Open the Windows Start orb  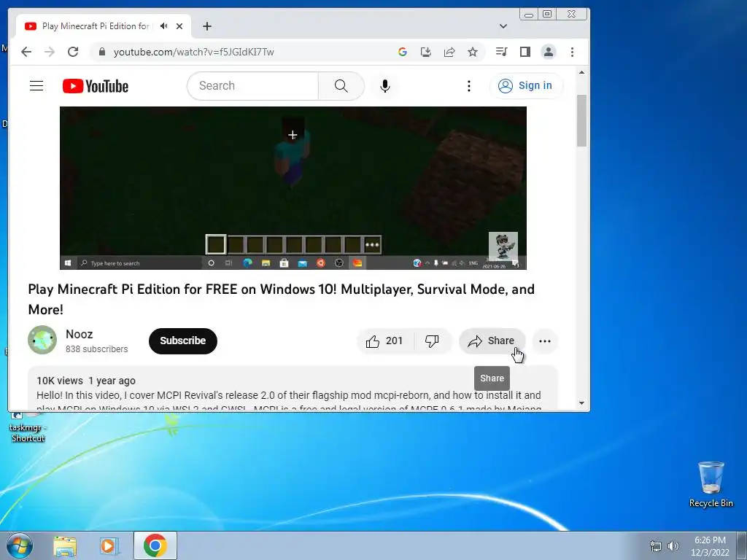coord(20,545)
